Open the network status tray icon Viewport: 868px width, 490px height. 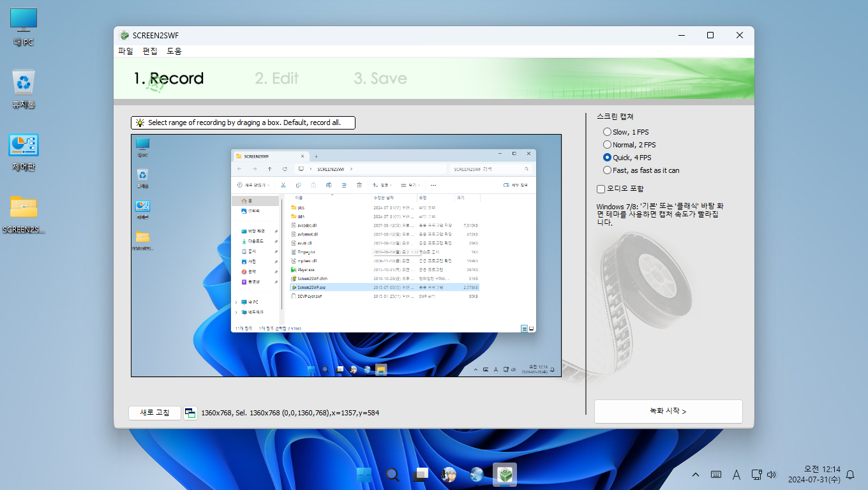pos(756,475)
